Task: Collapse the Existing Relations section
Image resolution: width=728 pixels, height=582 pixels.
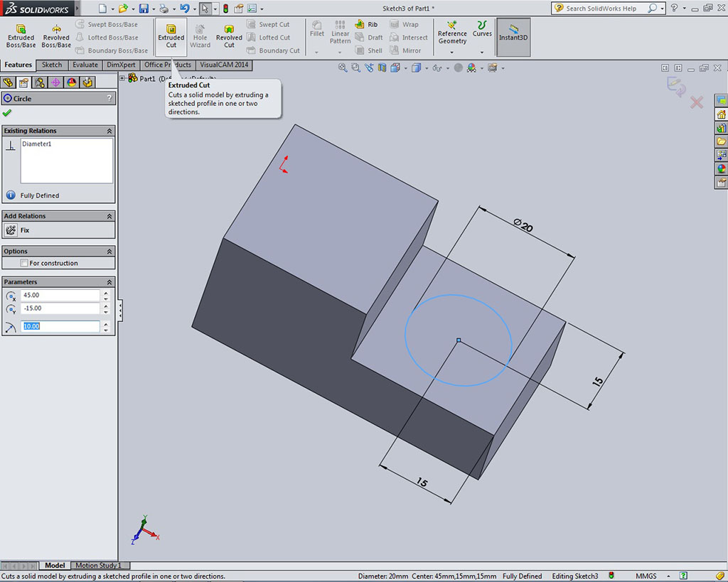Action: 109,131
